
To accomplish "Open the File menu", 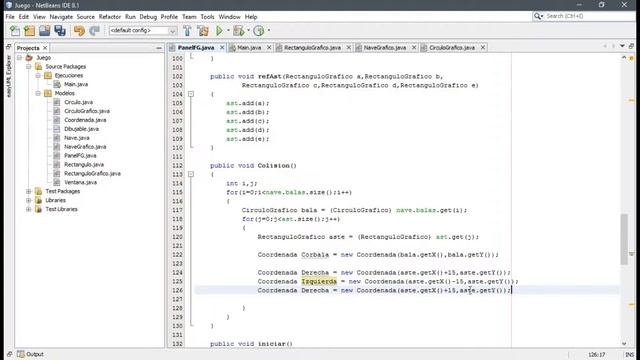I will pyautogui.click(x=10, y=17).
